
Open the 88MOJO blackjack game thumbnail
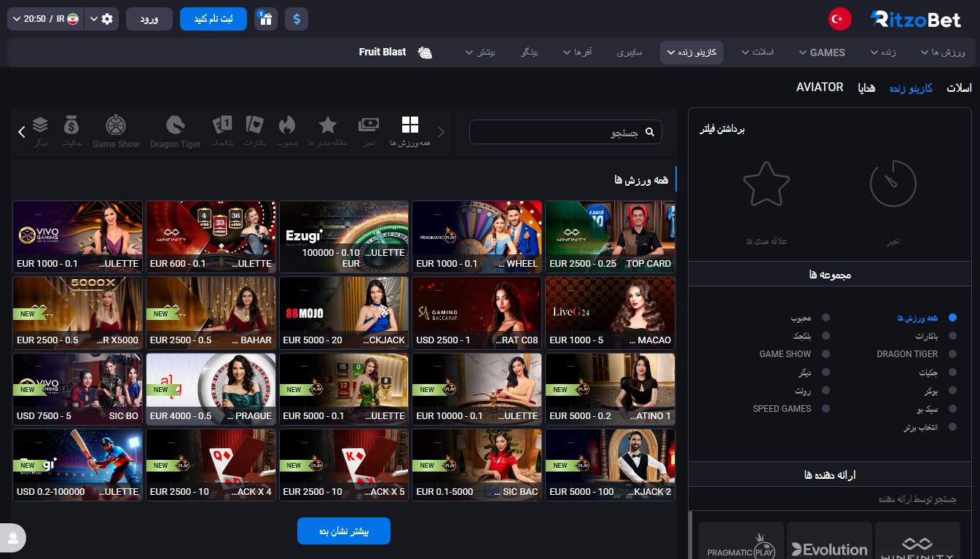point(343,313)
